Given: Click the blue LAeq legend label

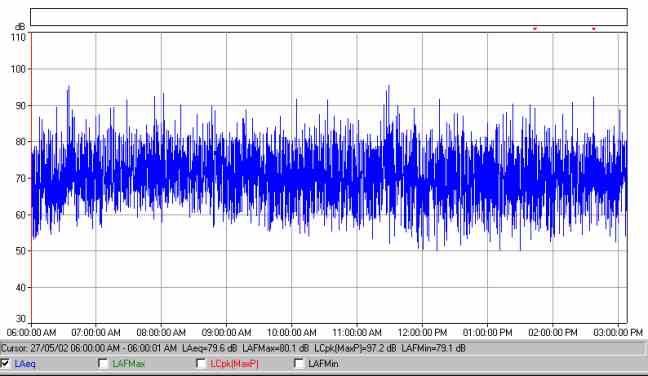Looking at the screenshot, I should click(x=25, y=364).
